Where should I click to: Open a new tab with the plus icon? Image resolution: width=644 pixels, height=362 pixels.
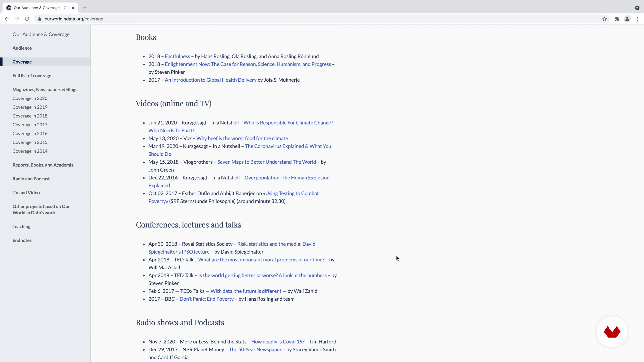(85, 8)
